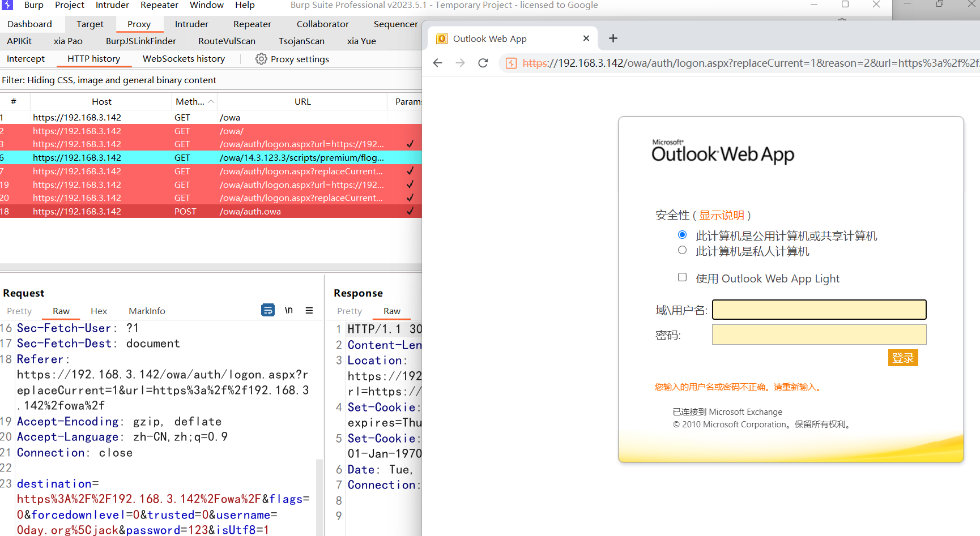Click the show explanation link
Screen dimensions: 980x536
point(721,215)
